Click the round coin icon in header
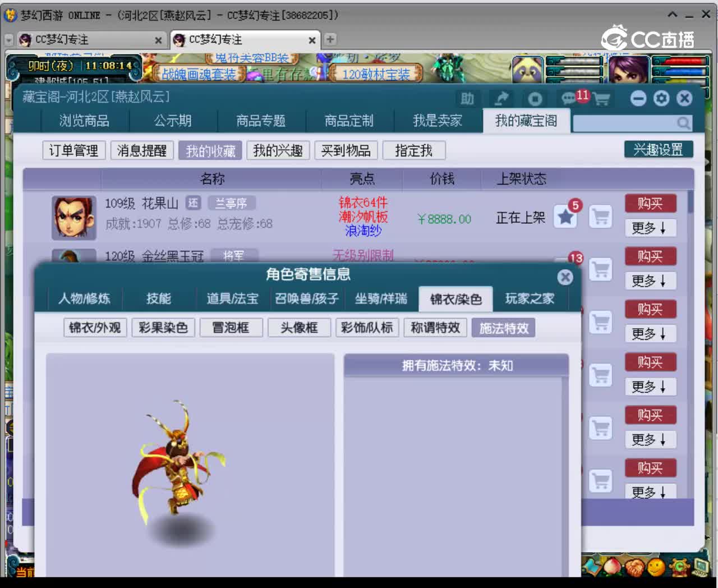This screenshot has width=718, height=588. pyautogui.click(x=535, y=99)
